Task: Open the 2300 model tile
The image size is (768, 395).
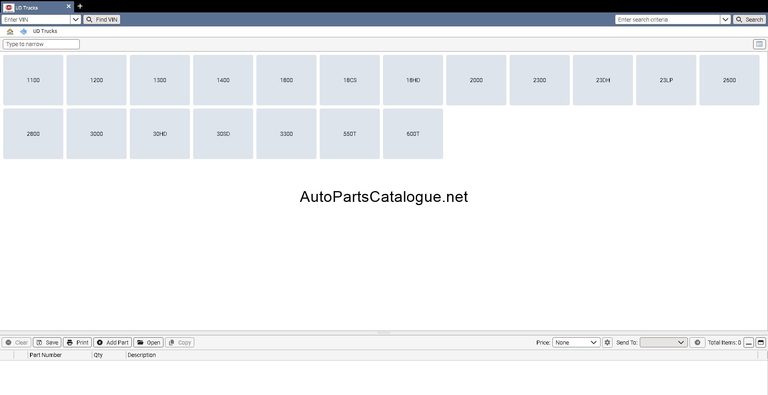Action: 540,80
